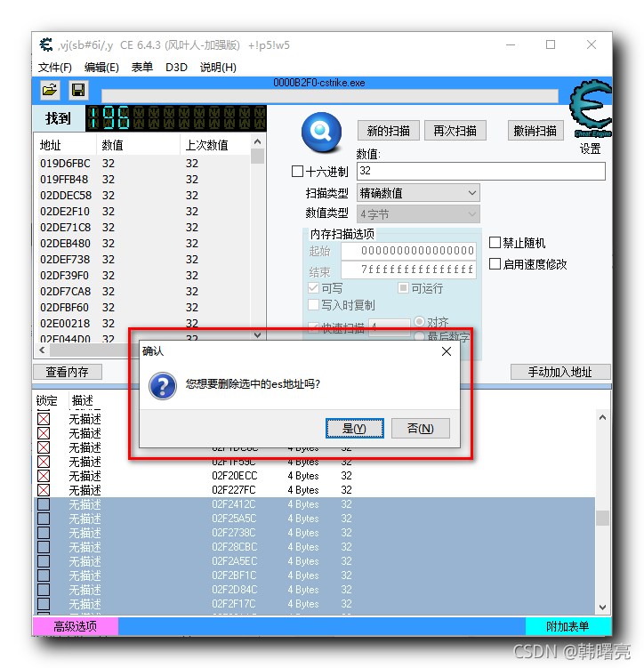Screen dimensions: 644x668
Task: Lock the entry at address 02F2F17C
Action: click(44, 604)
